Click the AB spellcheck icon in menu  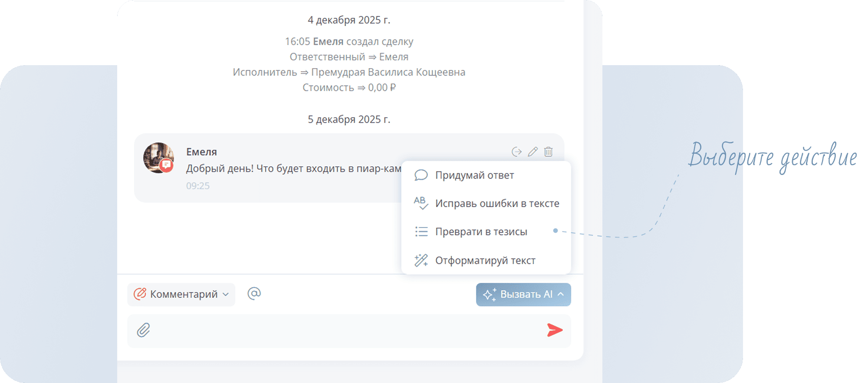pyautogui.click(x=421, y=203)
